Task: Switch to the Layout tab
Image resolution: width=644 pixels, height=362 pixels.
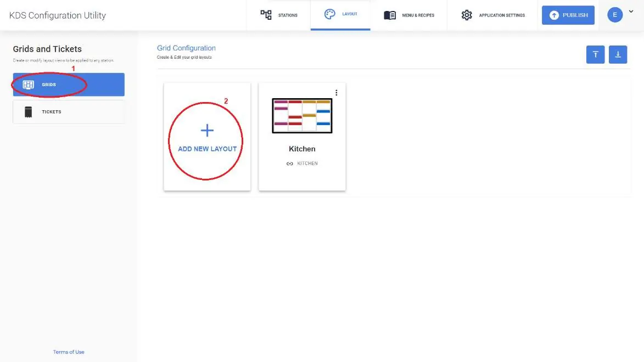Action: pos(340,15)
